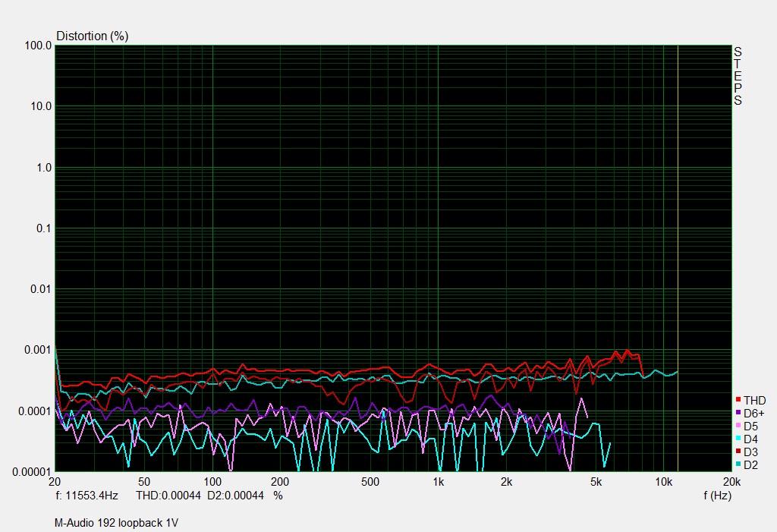Click the cyan D4 legend swatch

(x=738, y=439)
